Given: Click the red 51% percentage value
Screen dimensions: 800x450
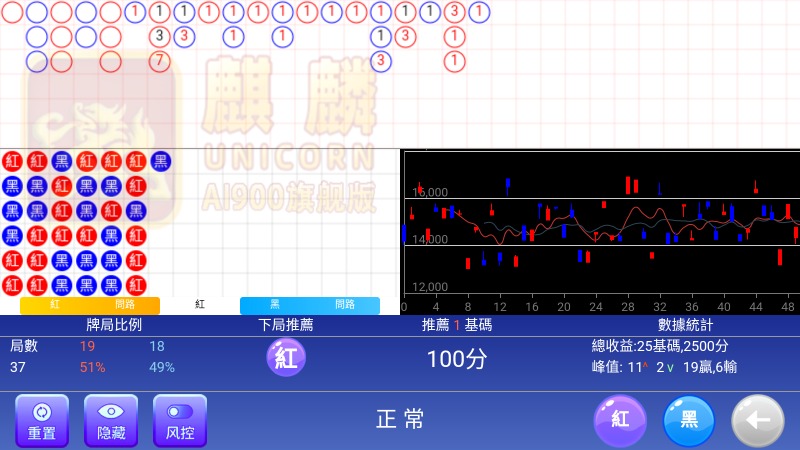Looking at the screenshot, I should click(x=92, y=367).
